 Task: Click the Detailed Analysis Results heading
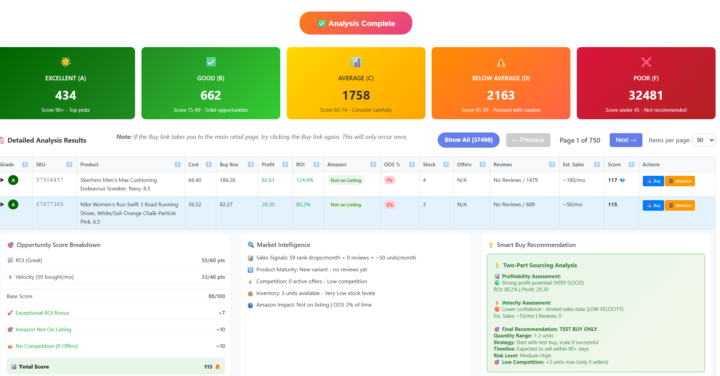tap(46, 140)
